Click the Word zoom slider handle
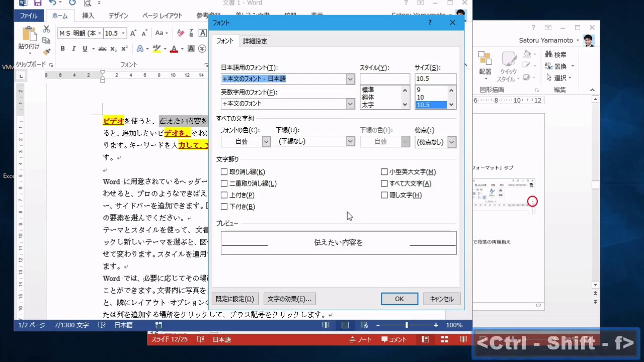644x362 pixels. click(407, 325)
